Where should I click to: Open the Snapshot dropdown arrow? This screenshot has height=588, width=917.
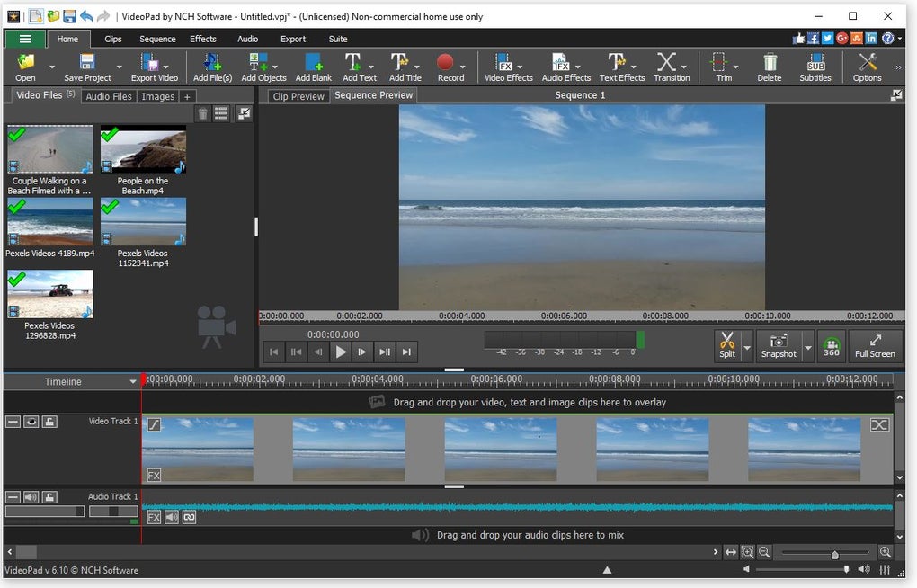[807, 346]
